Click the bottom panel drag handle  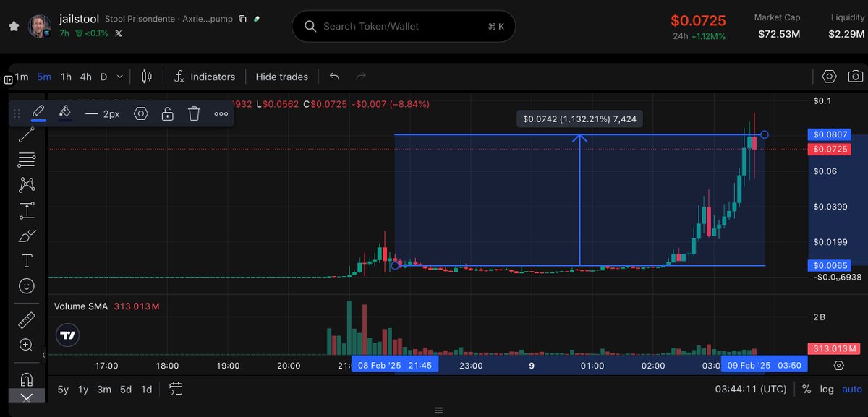(438, 410)
